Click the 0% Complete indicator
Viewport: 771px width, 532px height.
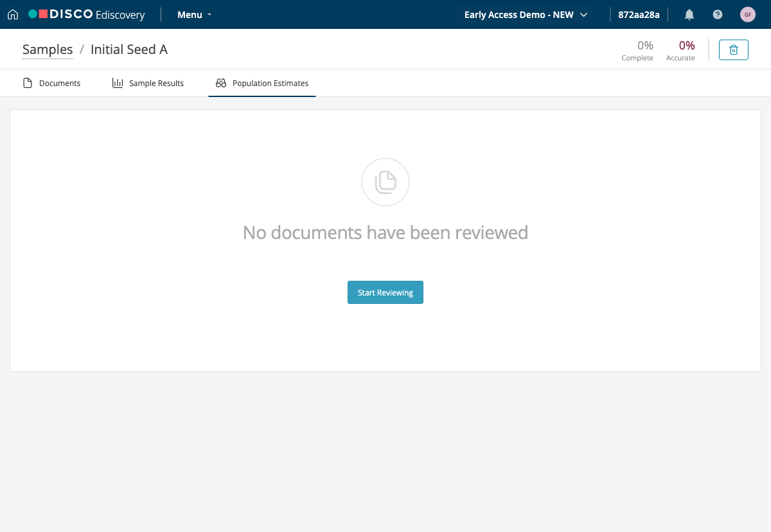(637, 51)
